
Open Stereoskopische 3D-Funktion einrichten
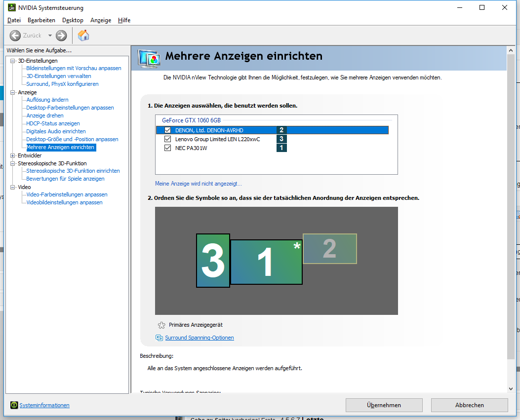pos(73,171)
